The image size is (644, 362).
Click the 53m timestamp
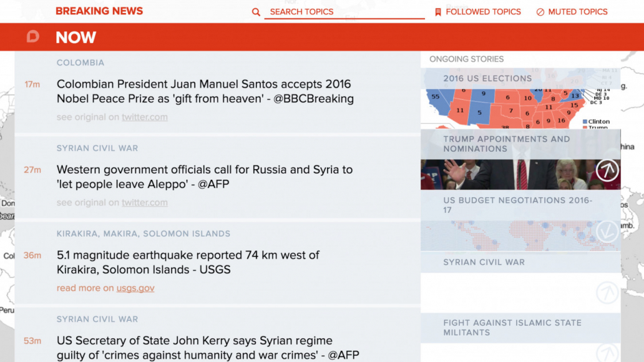click(32, 341)
